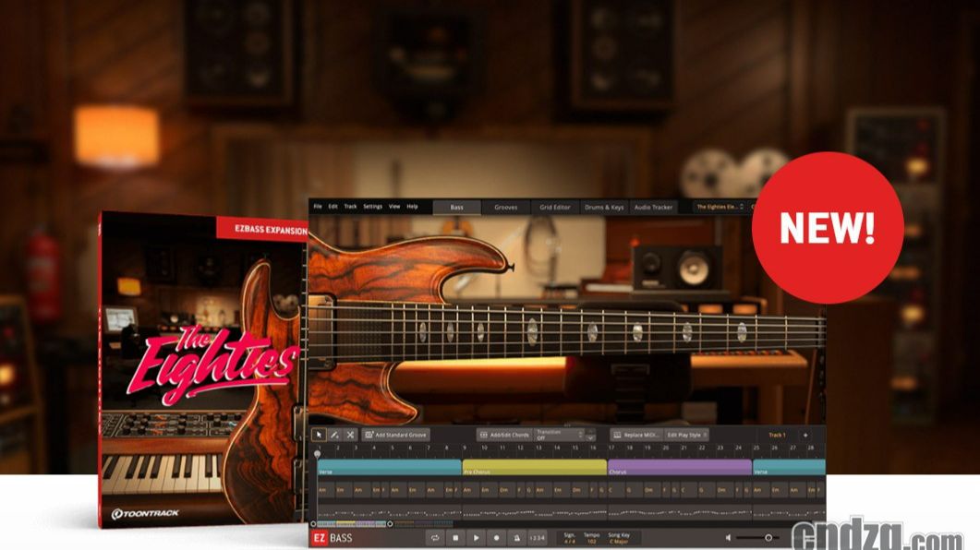
Task: Toggle loop playback
Action: [x=435, y=537]
